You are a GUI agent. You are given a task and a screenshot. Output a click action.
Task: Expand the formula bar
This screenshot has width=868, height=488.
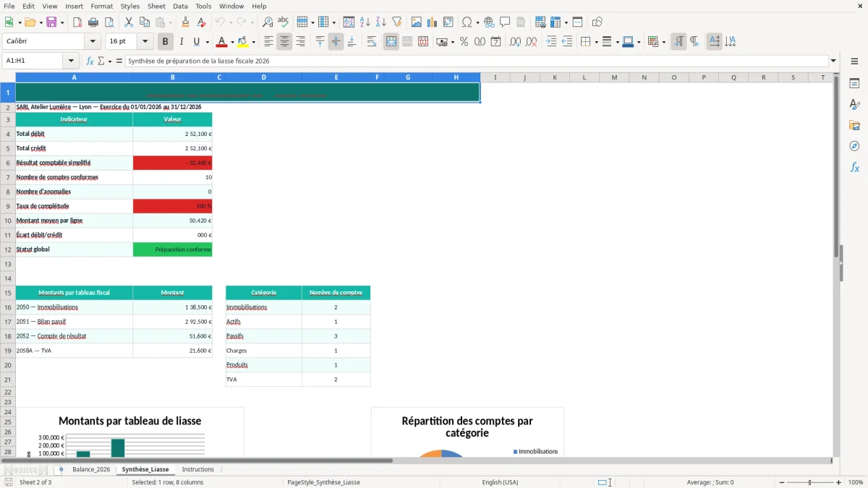pos(833,61)
